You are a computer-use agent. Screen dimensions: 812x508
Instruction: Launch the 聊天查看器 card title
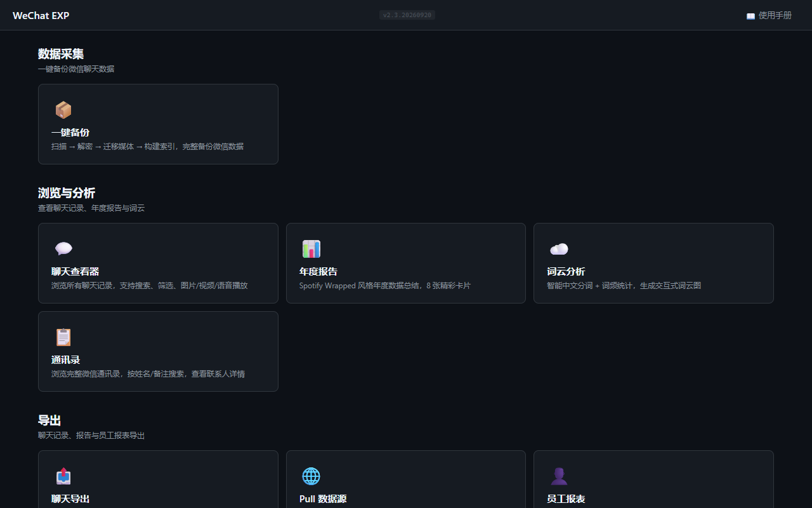tap(75, 272)
